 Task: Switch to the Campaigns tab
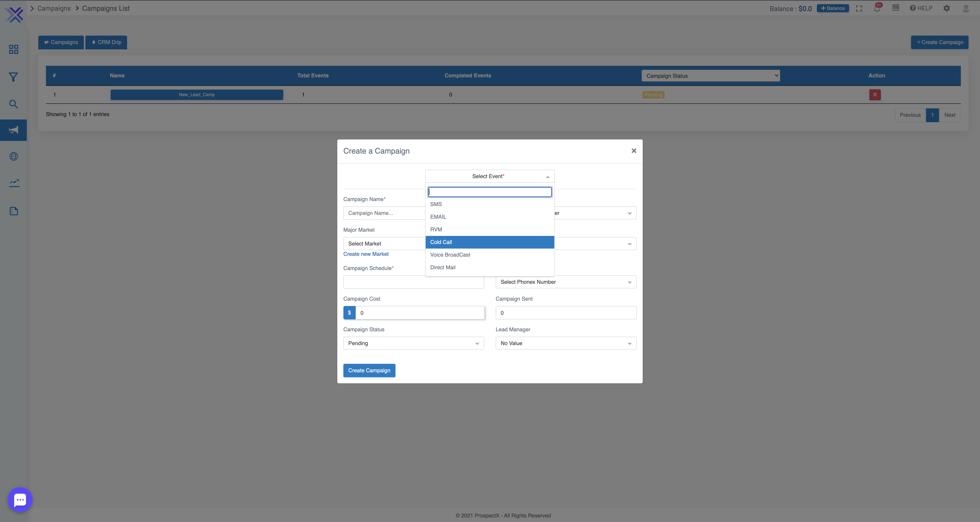click(61, 42)
